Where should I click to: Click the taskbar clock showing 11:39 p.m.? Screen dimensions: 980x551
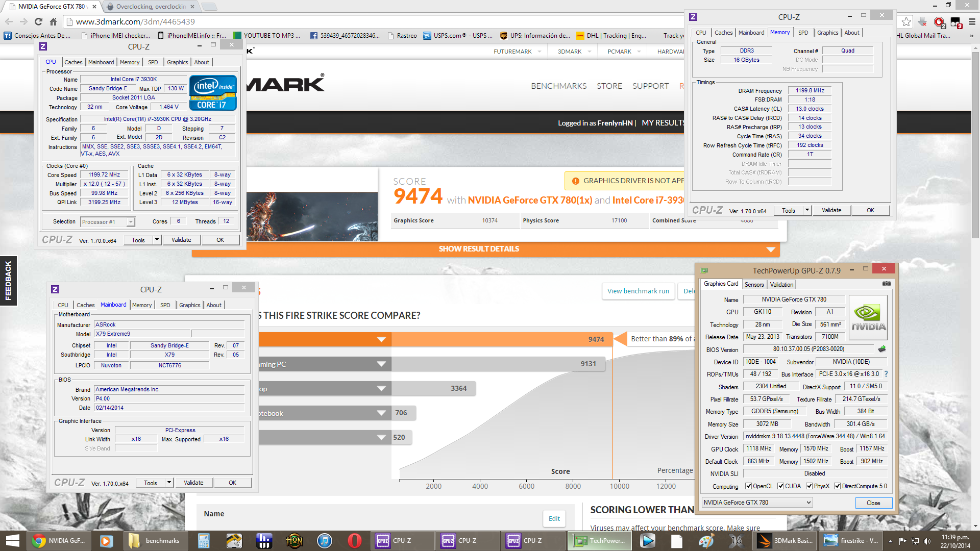click(955, 541)
